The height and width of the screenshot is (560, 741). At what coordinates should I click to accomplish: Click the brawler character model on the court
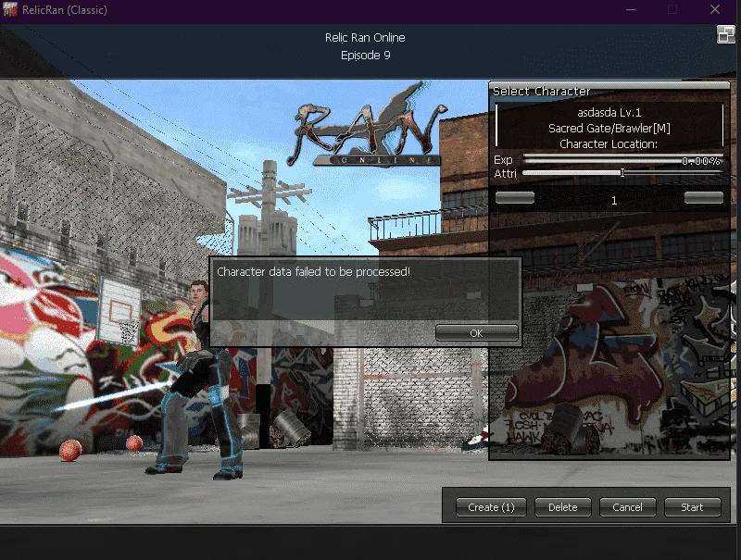[201, 380]
